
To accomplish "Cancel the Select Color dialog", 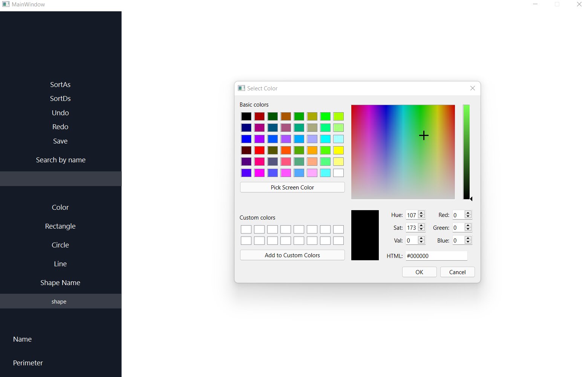I will [x=457, y=272].
